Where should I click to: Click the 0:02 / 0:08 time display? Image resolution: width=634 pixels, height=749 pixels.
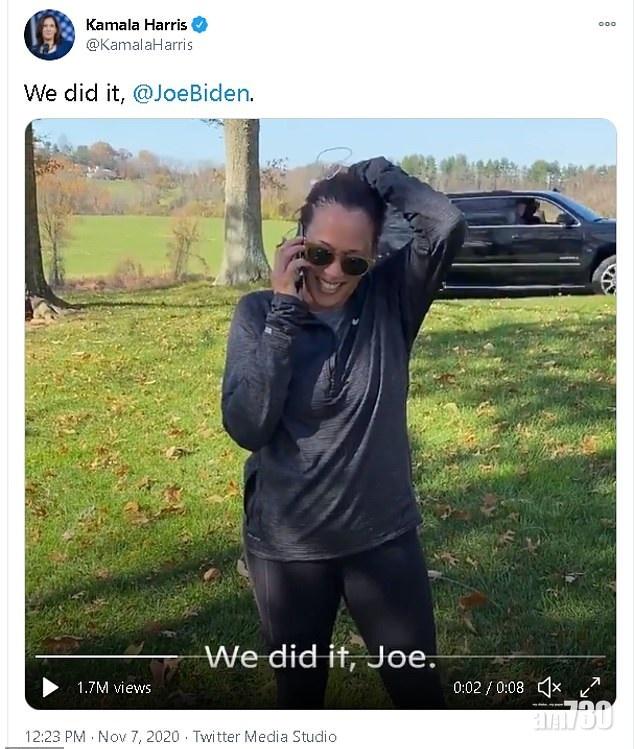488,688
